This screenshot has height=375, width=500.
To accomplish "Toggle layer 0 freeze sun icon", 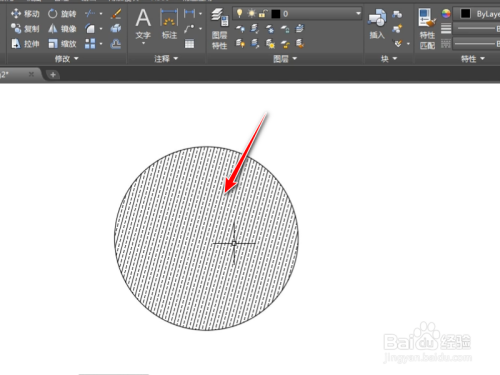I will (252, 13).
